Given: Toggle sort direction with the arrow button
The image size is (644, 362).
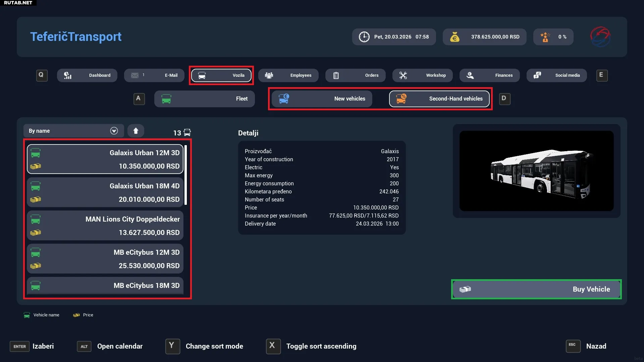Looking at the screenshot, I should (136, 131).
